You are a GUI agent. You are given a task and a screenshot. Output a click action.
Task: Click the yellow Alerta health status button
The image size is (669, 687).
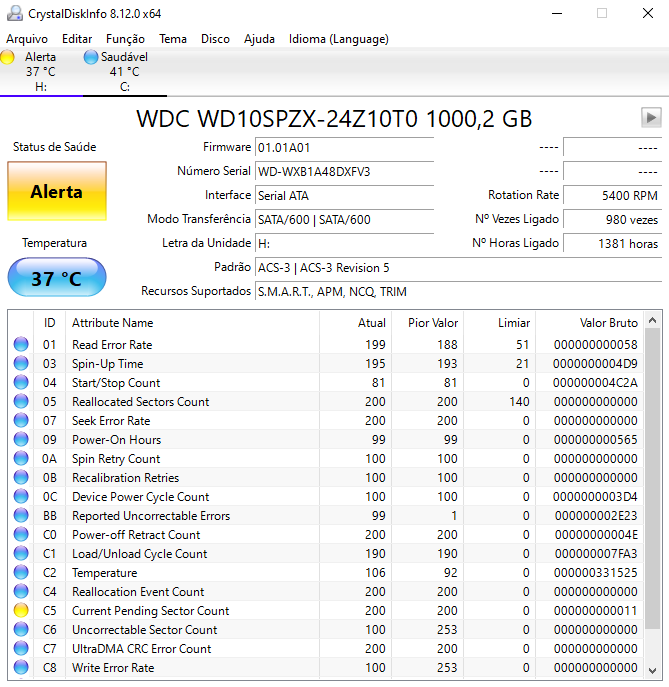tap(57, 191)
